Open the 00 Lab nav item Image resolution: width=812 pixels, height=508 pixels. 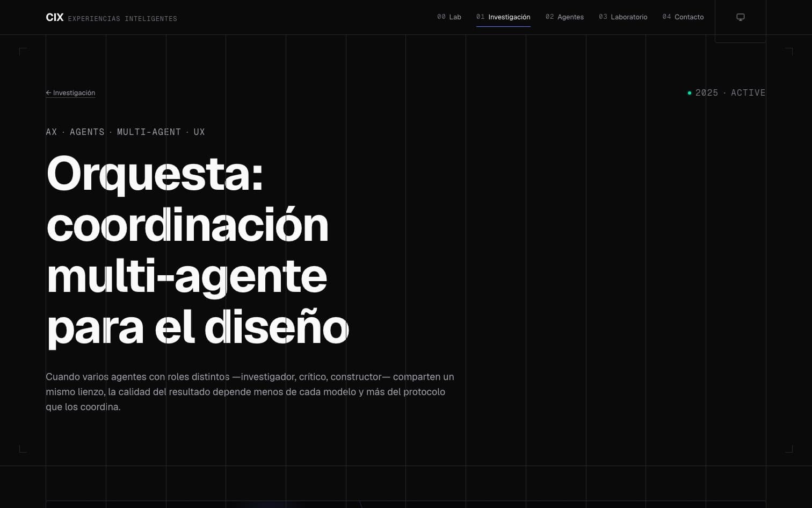pos(449,17)
